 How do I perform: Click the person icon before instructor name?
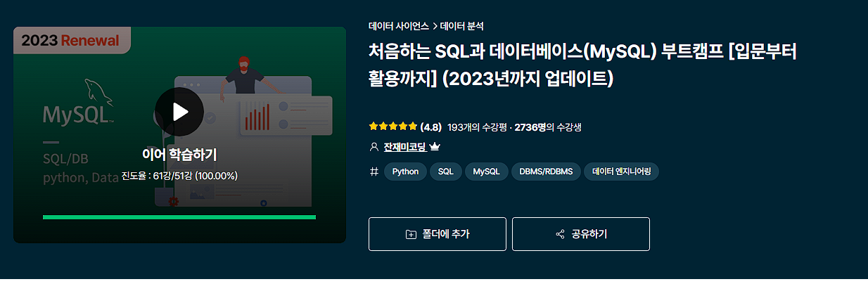(x=374, y=147)
